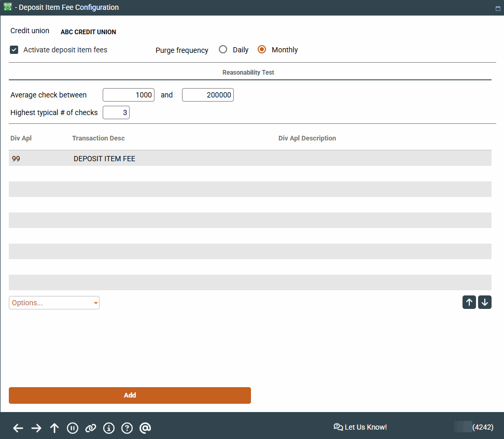Screen dimensions: 504x439
Task: Expand the Options dropdown
Action: (x=54, y=303)
